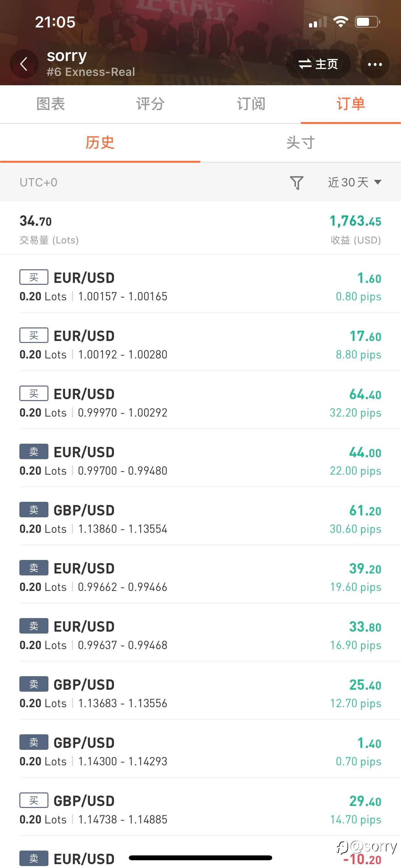Open the order filter funnel icon
Screen dimensions: 401x868
(x=297, y=182)
